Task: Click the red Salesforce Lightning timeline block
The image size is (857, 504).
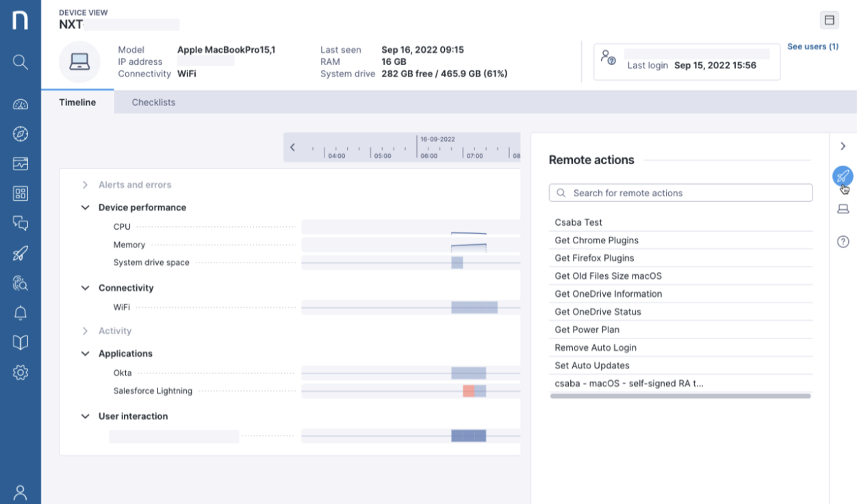Action: point(469,391)
